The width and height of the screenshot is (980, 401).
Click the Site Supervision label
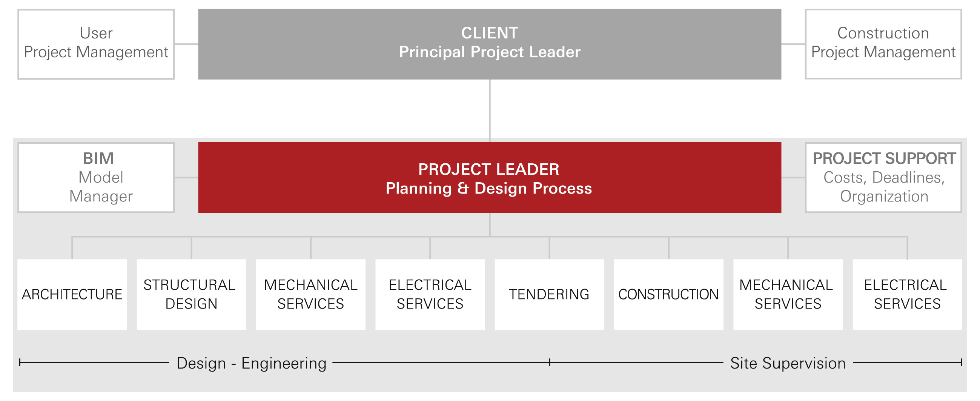[788, 363]
